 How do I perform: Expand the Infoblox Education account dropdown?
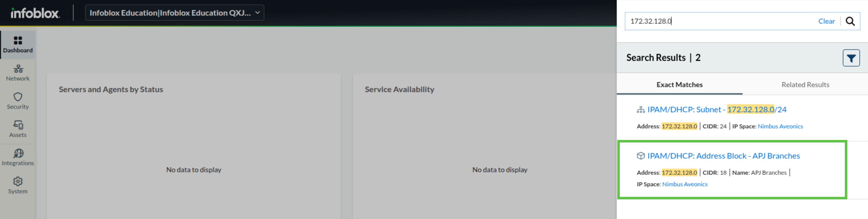174,13
